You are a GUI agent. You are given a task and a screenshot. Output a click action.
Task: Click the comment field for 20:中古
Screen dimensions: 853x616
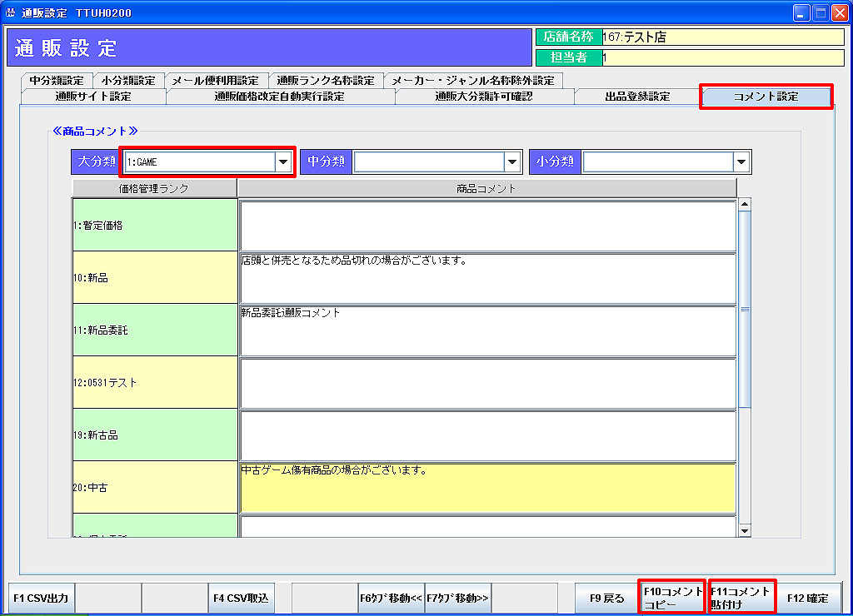pos(487,487)
